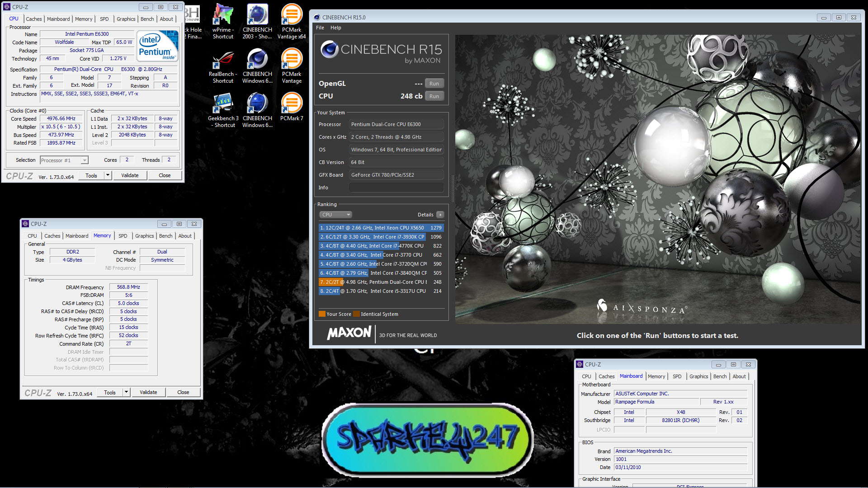Open the PCMark Vantage desktop icon
The width and height of the screenshot is (868, 488).
[x=292, y=66]
